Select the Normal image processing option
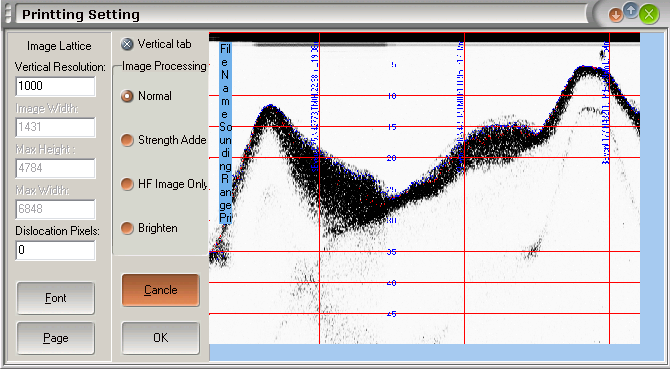The height and width of the screenshot is (369, 670). click(127, 96)
